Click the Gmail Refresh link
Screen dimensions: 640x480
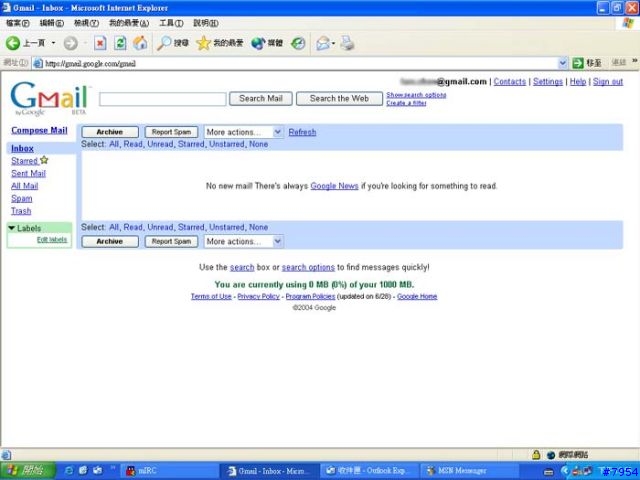coord(302,132)
